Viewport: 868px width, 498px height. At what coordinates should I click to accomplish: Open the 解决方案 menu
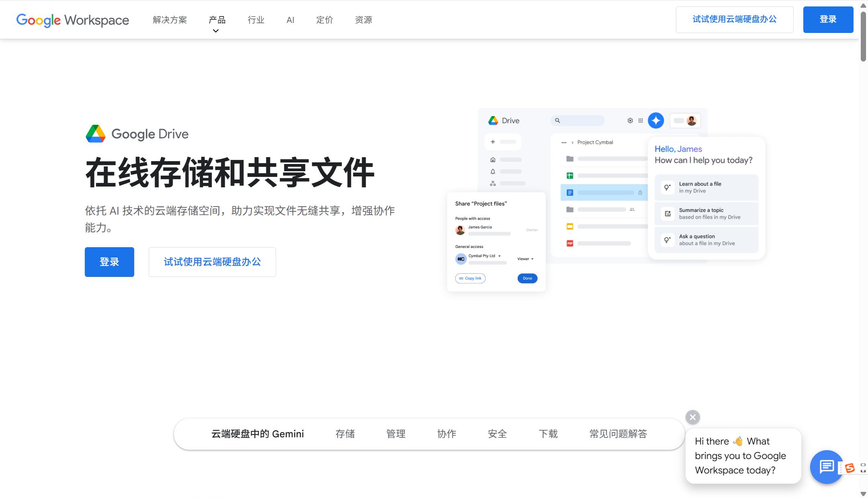pos(170,19)
